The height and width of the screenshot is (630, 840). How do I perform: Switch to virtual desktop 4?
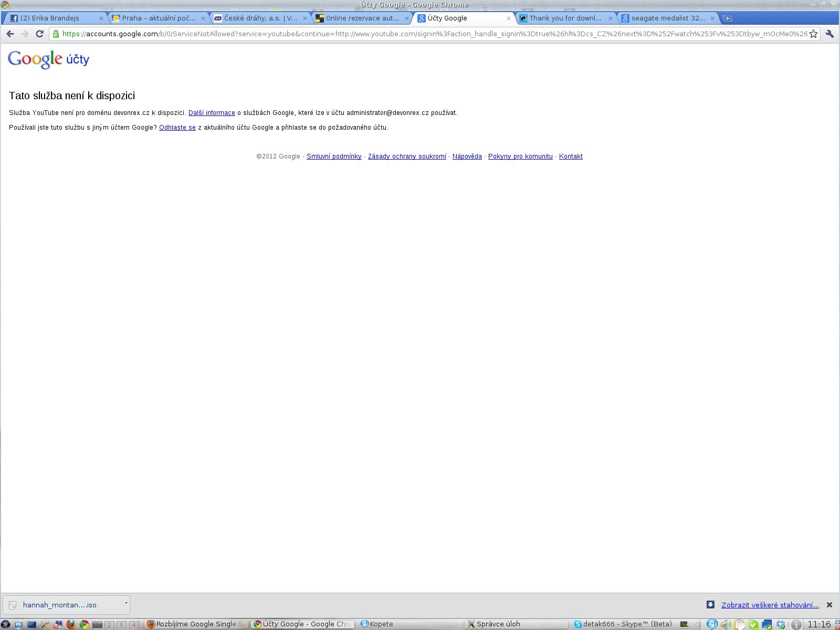134,624
